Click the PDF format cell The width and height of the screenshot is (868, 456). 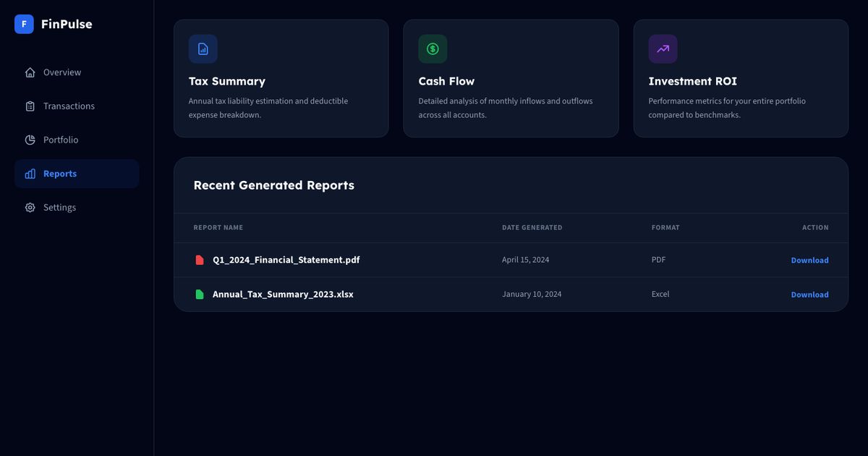[658, 260]
